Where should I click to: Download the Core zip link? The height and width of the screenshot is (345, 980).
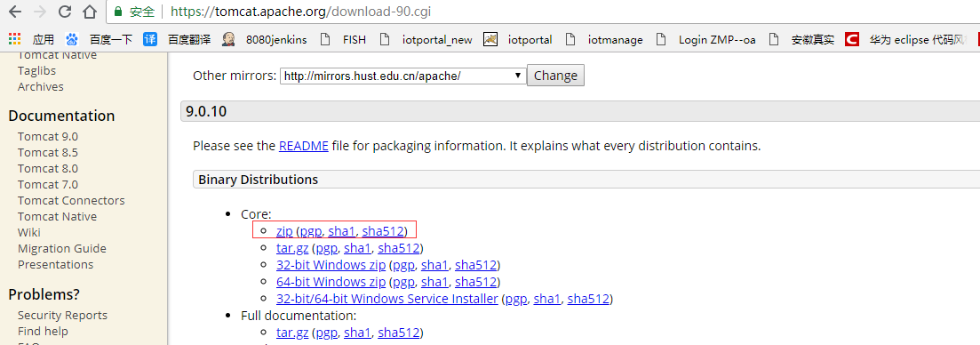click(x=284, y=231)
